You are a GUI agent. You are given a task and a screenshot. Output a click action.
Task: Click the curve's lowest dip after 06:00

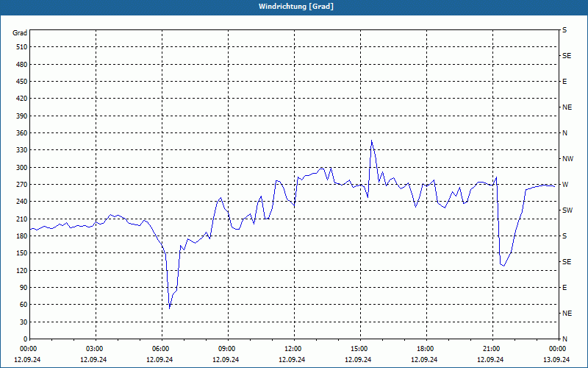(x=170, y=308)
